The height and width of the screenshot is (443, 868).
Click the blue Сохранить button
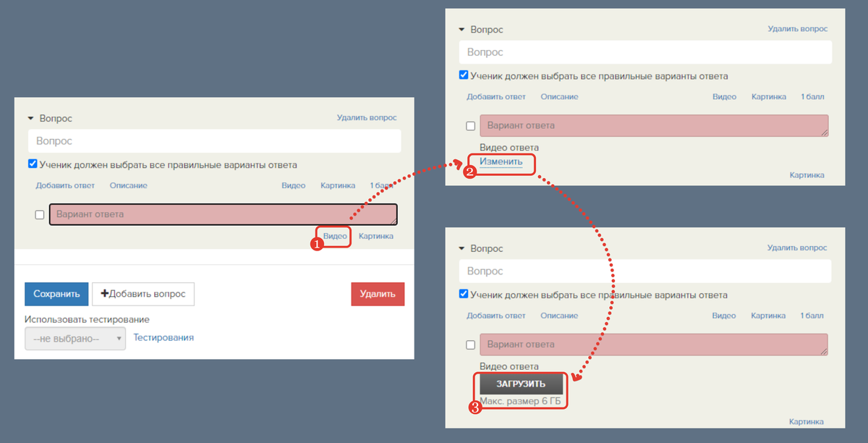(x=56, y=294)
